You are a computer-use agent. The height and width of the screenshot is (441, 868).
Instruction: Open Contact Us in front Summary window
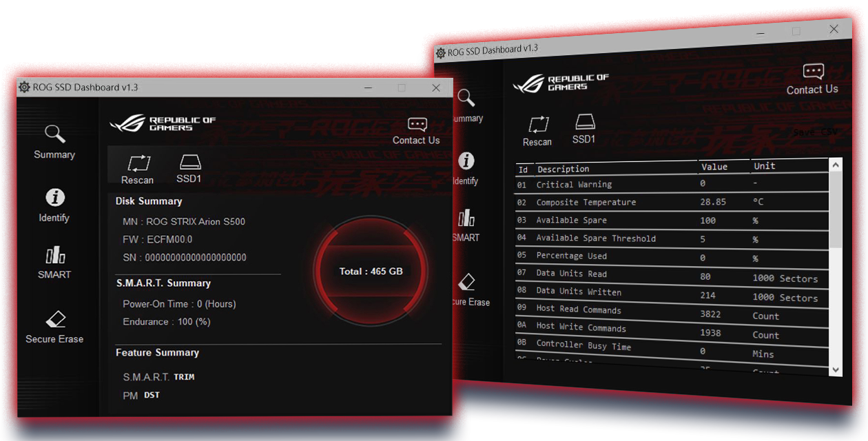click(x=416, y=131)
